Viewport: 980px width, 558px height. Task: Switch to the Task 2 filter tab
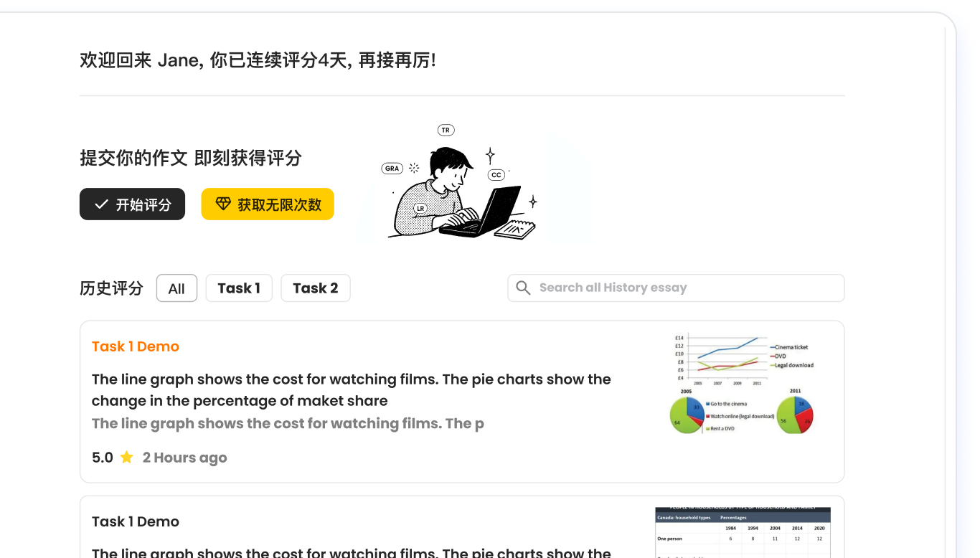tap(316, 288)
